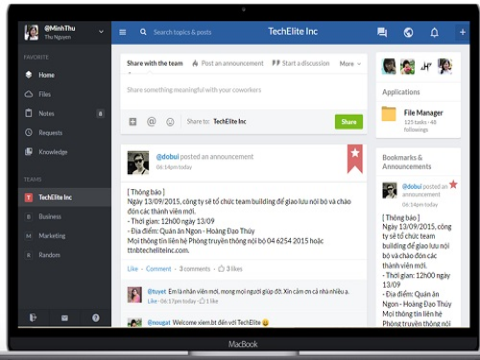
Task: Click Like under @tuyet comment
Action: (x=152, y=301)
